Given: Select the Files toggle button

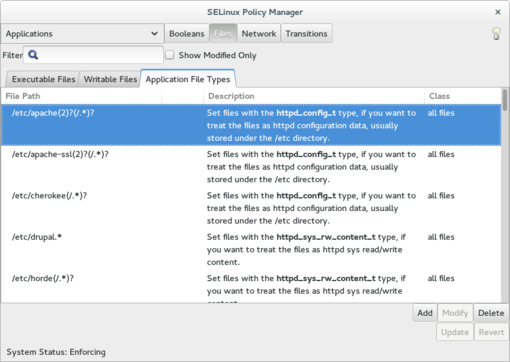Looking at the screenshot, I should 223,34.
